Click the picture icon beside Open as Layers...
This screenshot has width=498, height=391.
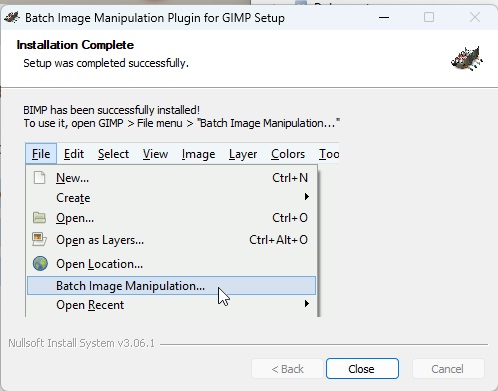click(39, 239)
